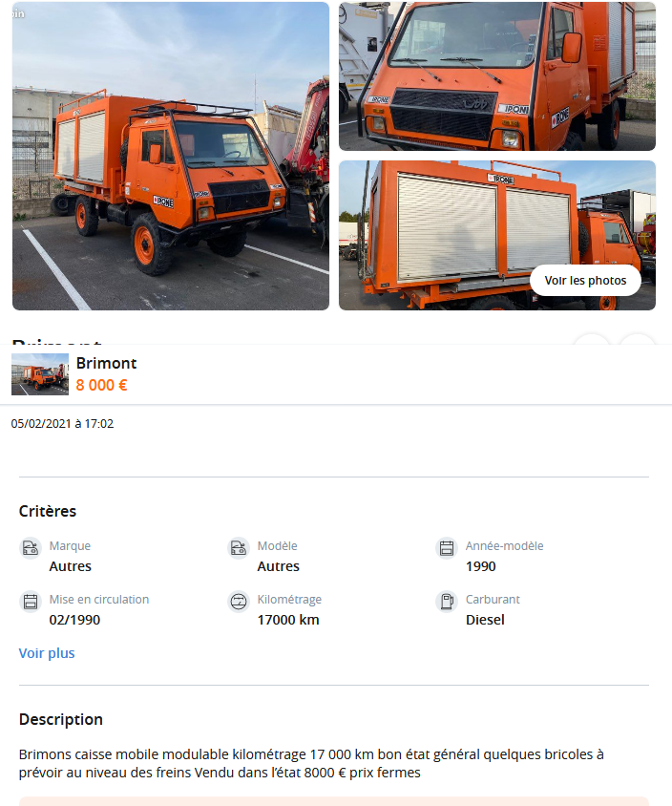Open the main truck photo
This screenshot has width=672, height=806.
(x=171, y=156)
